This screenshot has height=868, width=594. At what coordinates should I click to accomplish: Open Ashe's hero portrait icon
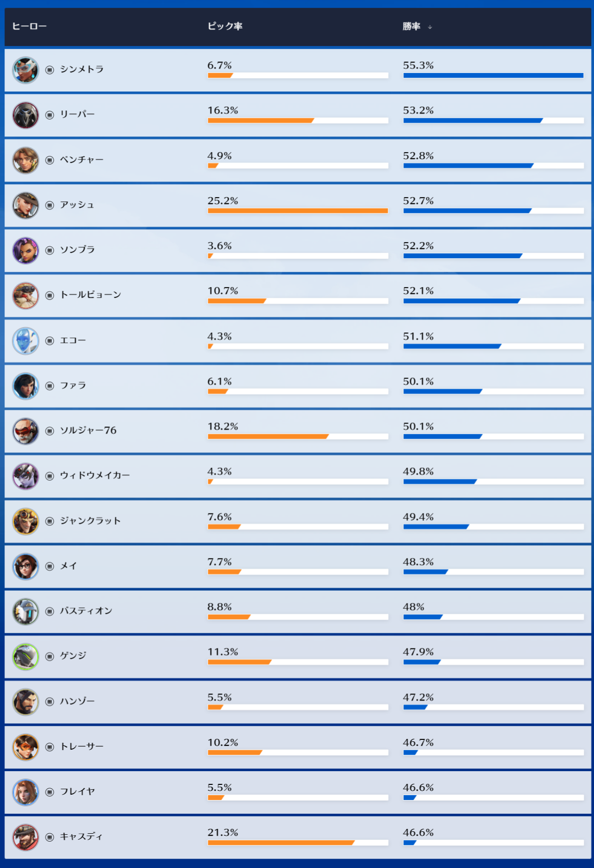[25, 205]
